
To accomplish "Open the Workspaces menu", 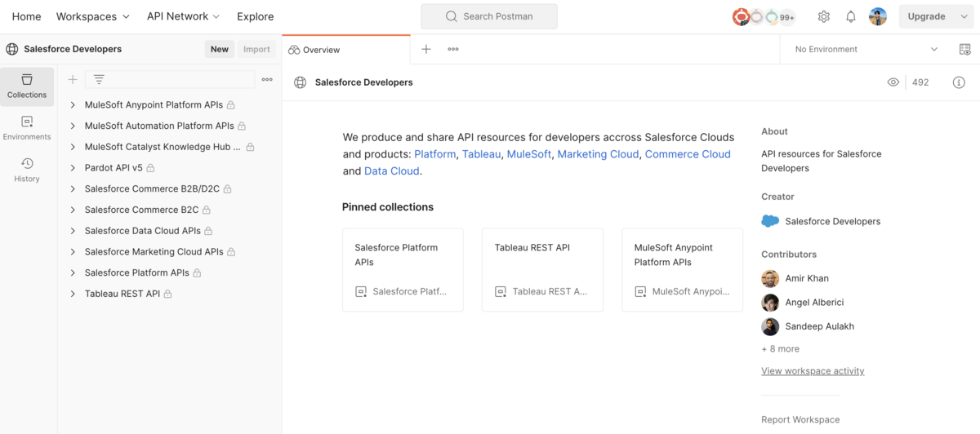I will pos(92,16).
